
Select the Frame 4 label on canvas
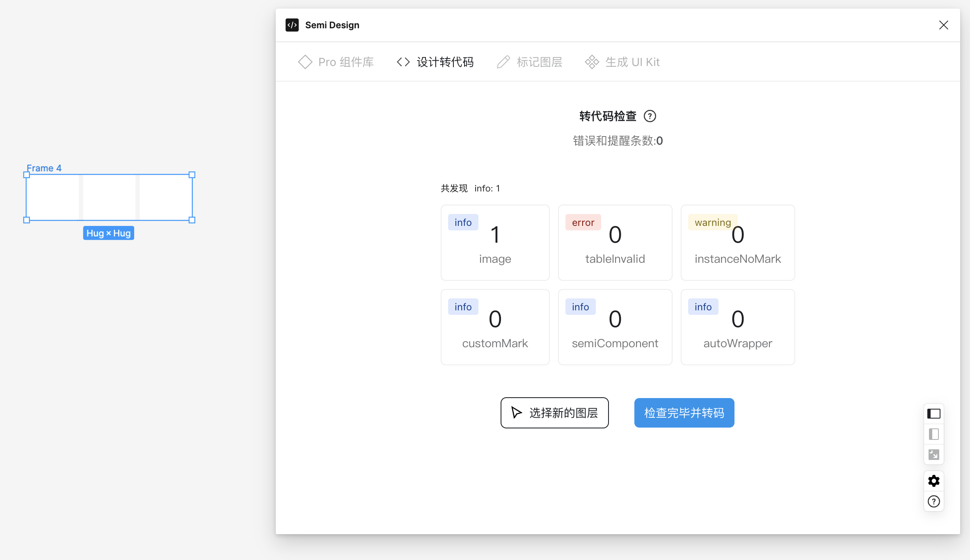[44, 168]
